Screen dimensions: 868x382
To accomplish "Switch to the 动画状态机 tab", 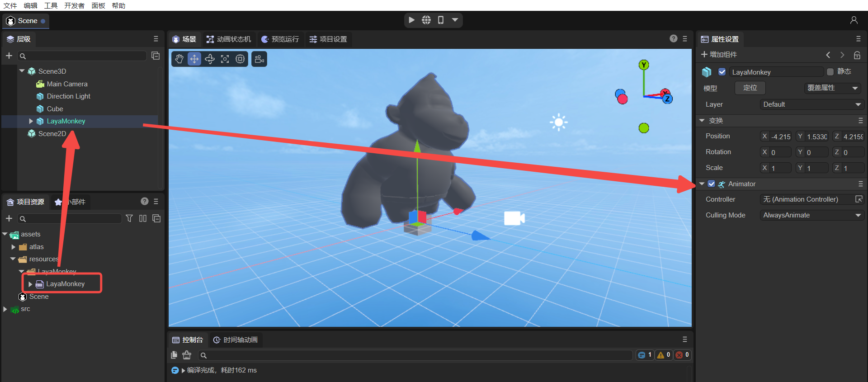I will pyautogui.click(x=229, y=39).
